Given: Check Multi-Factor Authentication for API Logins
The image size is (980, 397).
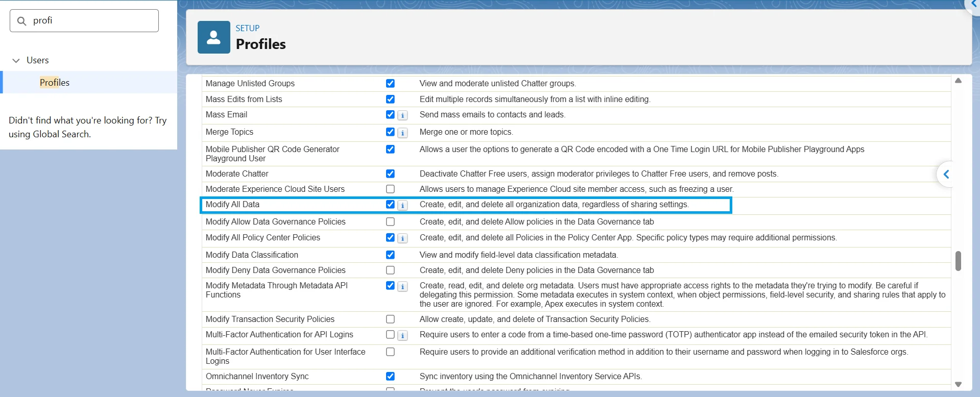Looking at the screenshot, I should point(390,334).
